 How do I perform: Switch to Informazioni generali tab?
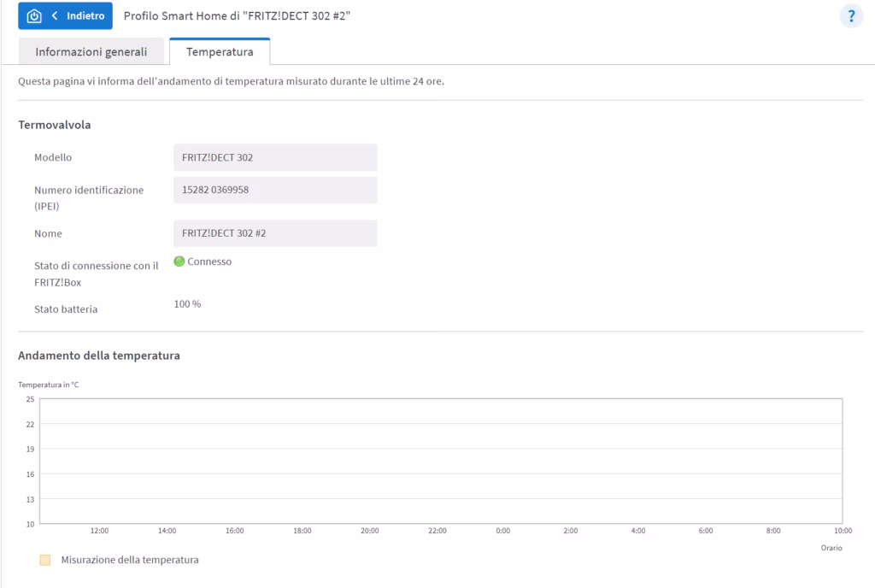coord(91,51)
